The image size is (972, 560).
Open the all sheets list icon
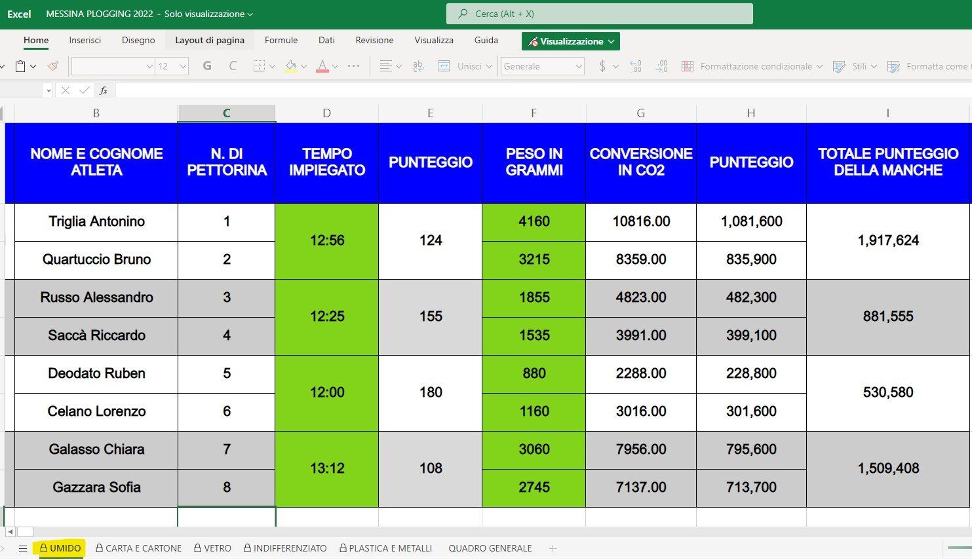[22, 548]
